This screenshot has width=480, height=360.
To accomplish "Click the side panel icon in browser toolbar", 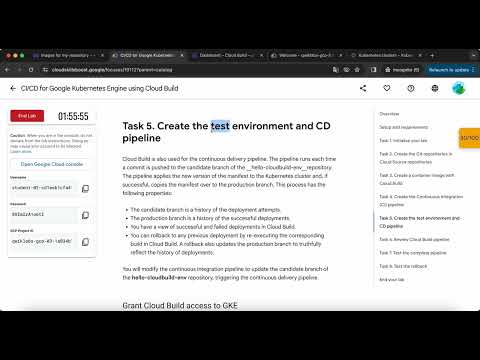I will coord(373,70).
